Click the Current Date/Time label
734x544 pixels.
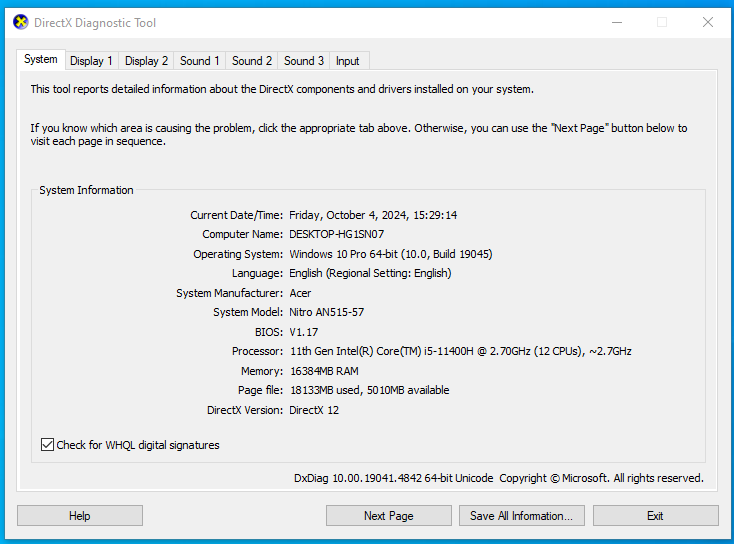tap(236, 215)
